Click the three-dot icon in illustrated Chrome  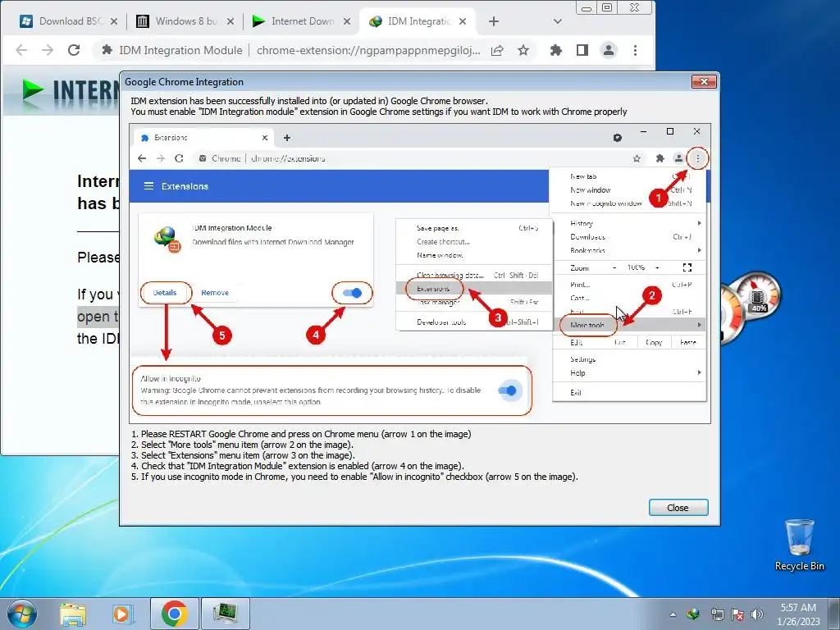[x=697, y=158]
